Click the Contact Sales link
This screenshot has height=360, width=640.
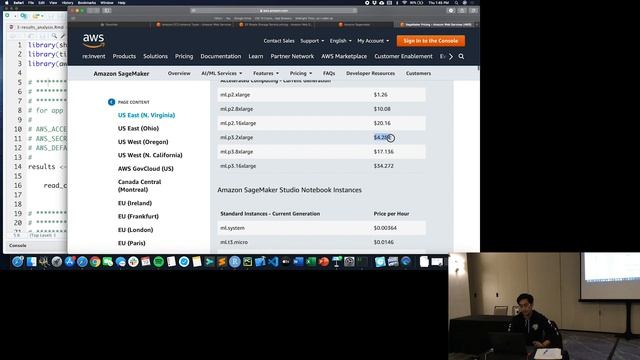point(279,41)
